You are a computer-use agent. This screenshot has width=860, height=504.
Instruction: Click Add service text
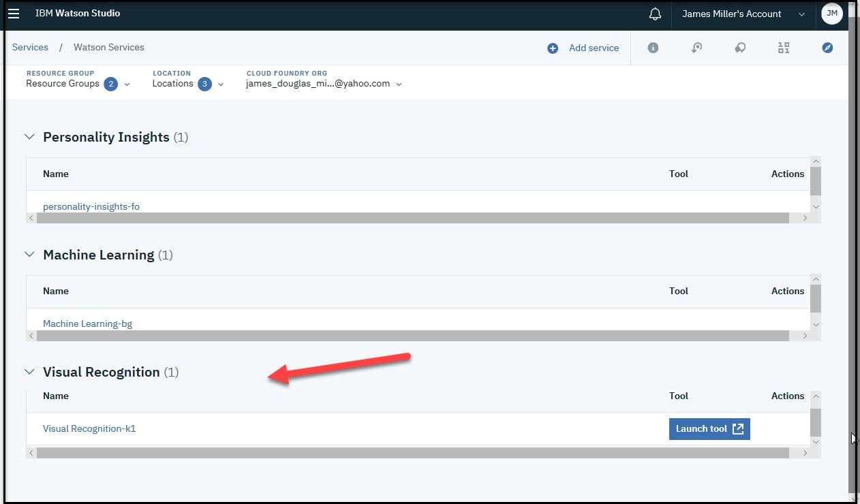594,48
